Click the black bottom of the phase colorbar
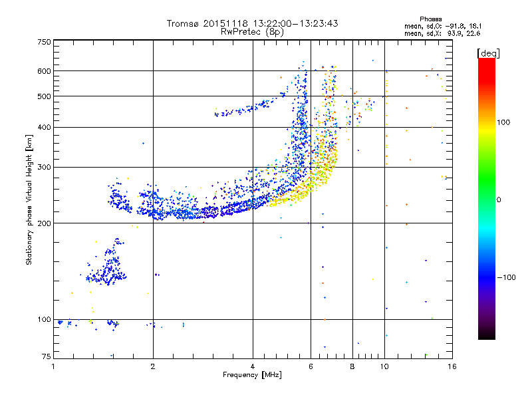This screenshot has height=399, width=532. [x=487, y=334]
